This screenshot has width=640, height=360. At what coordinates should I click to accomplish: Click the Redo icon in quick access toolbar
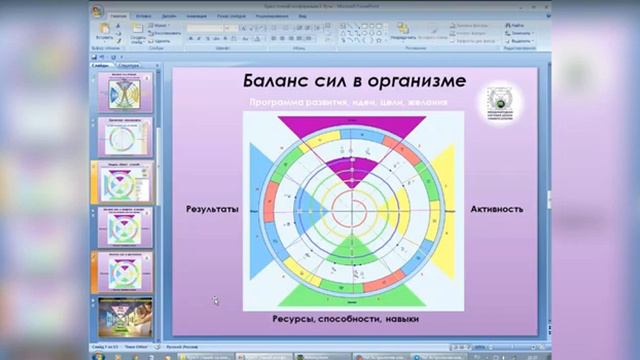click(x=113, y=57)
